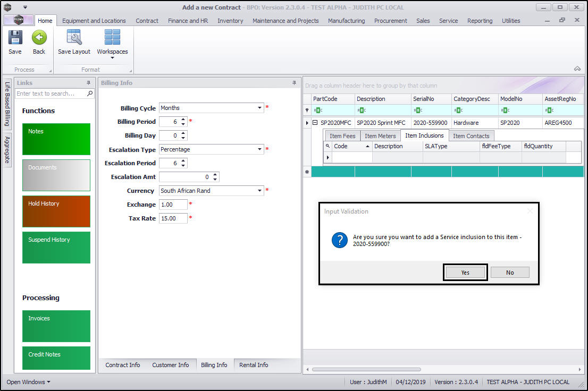
Task: Open the Invoices processing tile
Action: 56,326
